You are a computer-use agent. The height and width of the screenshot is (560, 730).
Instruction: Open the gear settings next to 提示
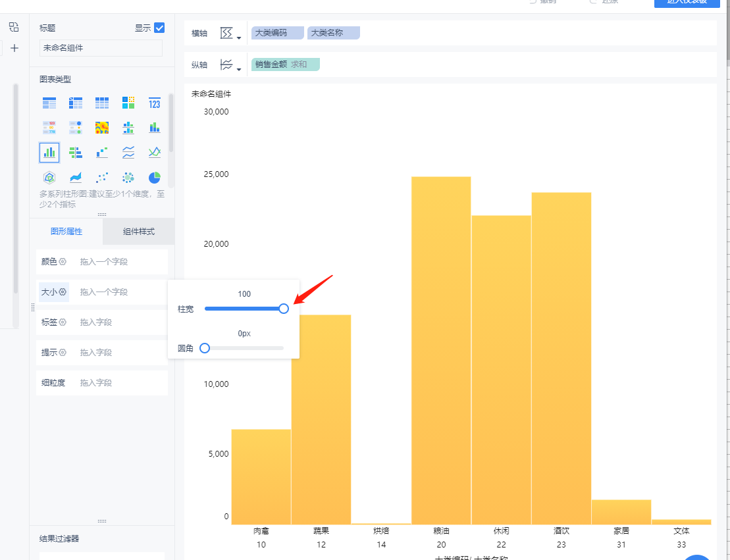(63, 353)
